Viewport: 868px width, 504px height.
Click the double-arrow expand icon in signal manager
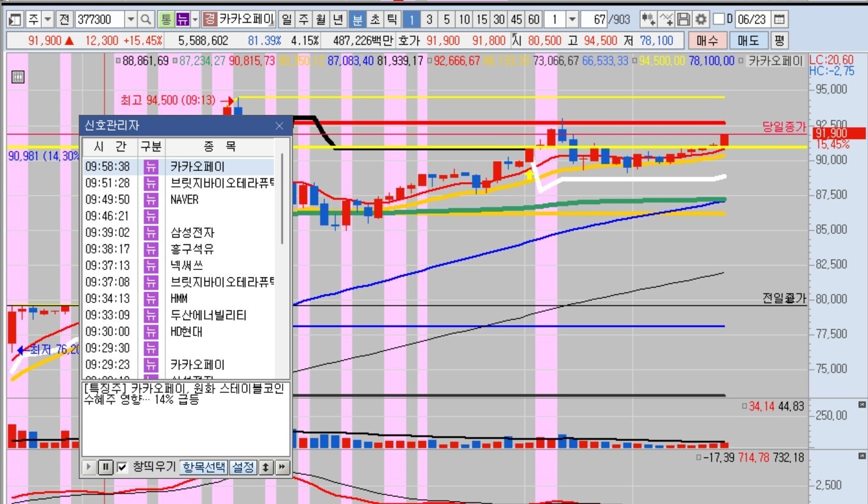tap(281, 467)
